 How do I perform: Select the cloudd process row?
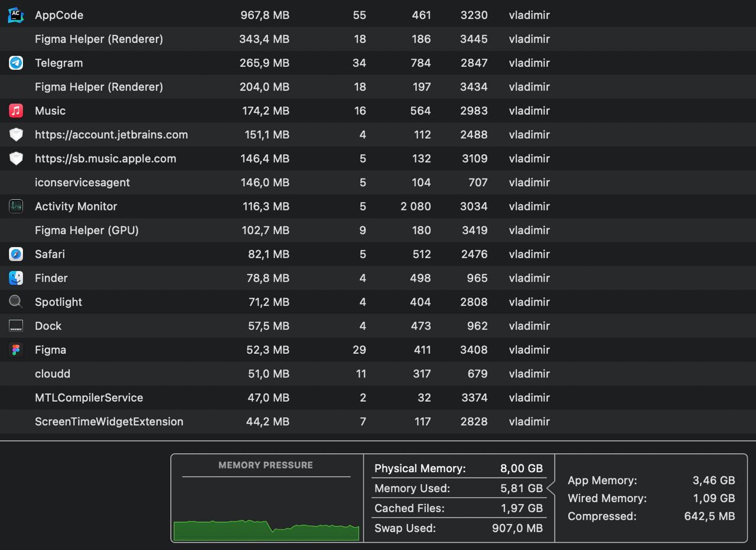(x=378, y=374)
